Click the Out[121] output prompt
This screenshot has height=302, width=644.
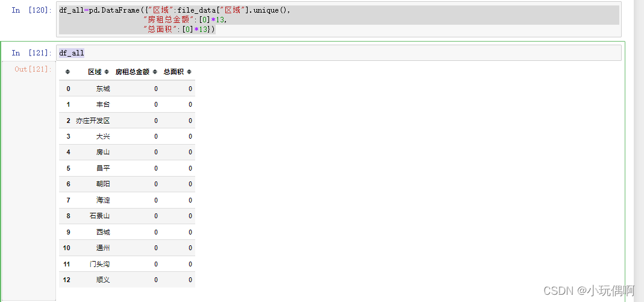33,69
